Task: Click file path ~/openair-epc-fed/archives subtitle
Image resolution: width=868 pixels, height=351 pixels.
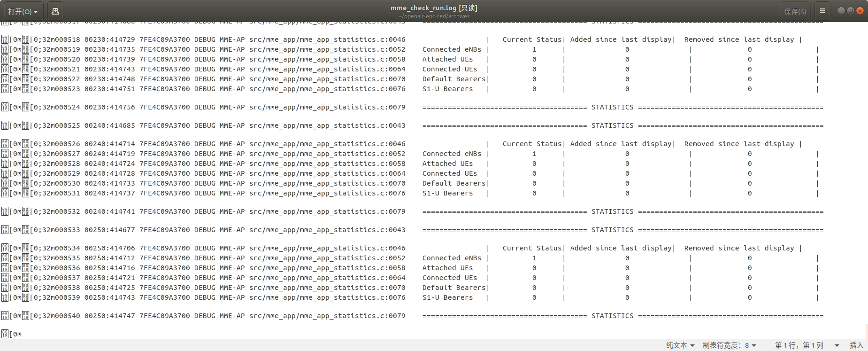Action: coord(434,16)
